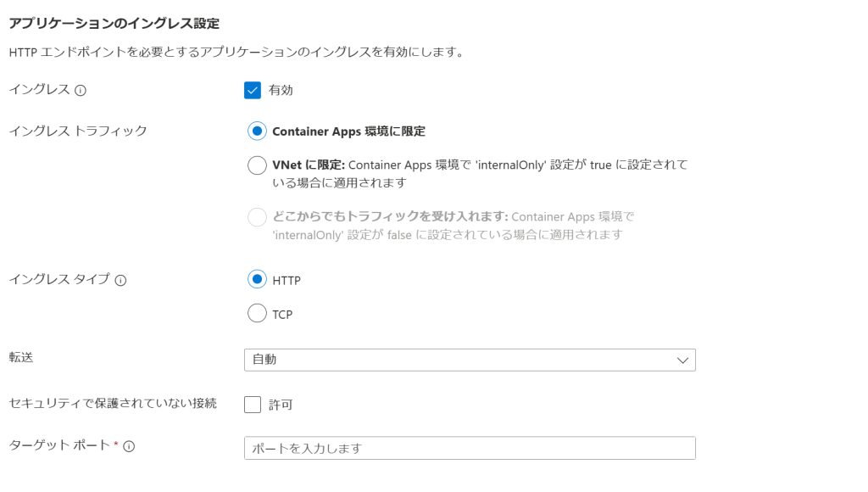Click the アプリケーションのイングレス設定 heading
This screenshot has height=492, width=868.
click(114, 23)
